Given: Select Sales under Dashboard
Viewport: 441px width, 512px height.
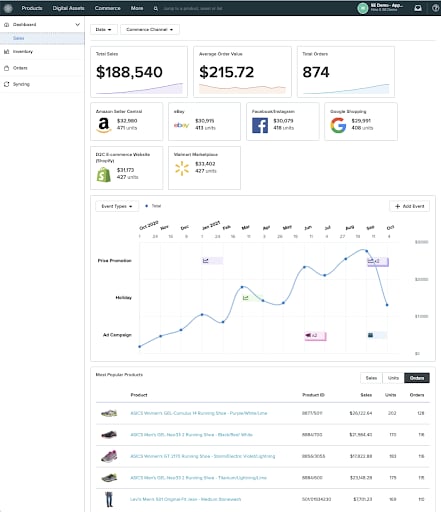Looking at the screenshot, I should point(19,38).
